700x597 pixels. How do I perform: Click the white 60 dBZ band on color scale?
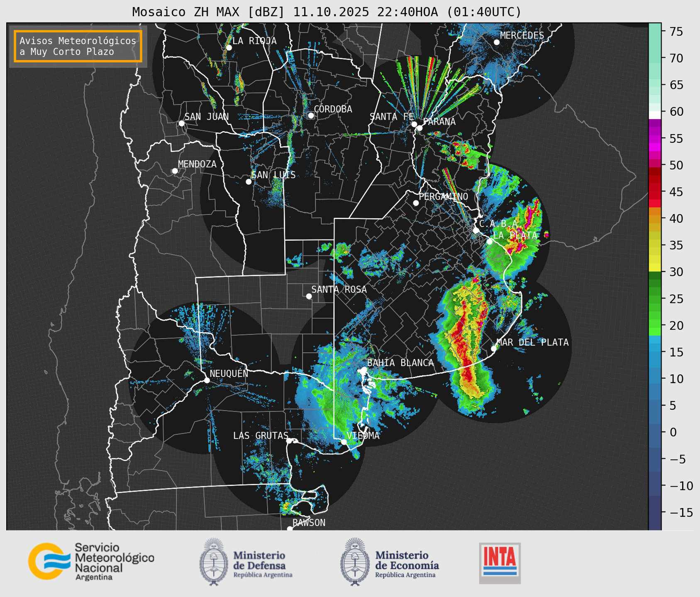pos(655,115)
